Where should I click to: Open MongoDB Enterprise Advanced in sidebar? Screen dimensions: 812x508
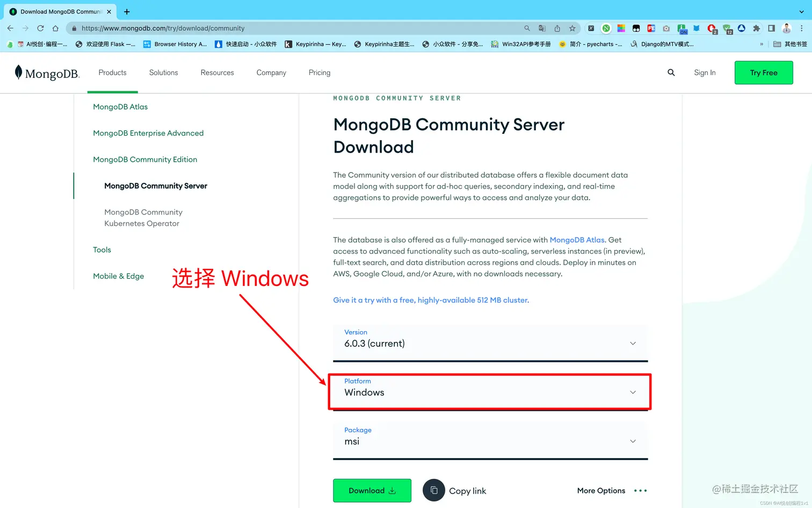click(x=148, y=133)
